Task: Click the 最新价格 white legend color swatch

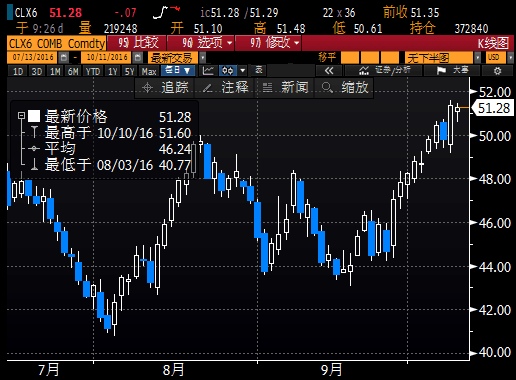Action: pyautogui.click(x=34, y=116)
